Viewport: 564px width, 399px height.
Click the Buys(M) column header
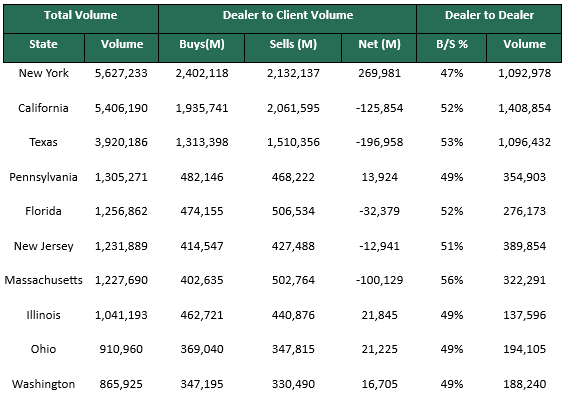[201, 48]
